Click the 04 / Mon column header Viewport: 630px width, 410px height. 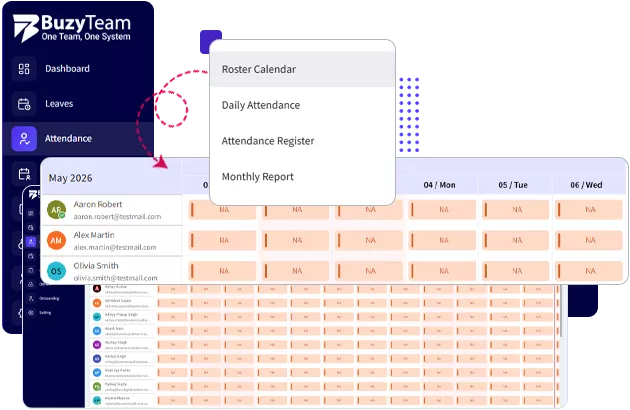click(x=440, y=185)
